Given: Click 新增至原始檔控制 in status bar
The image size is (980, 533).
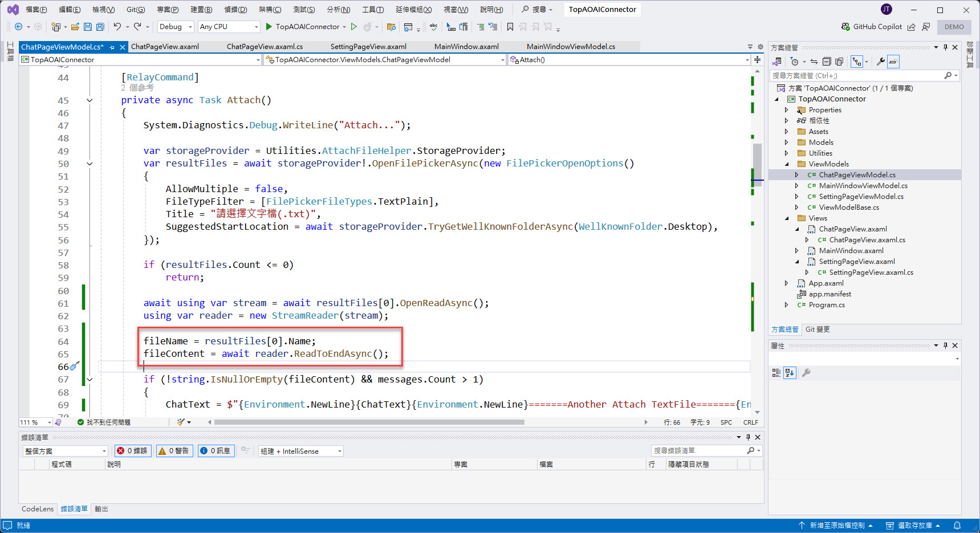Looking at the screenshot, I should click(x=836, y=526).
